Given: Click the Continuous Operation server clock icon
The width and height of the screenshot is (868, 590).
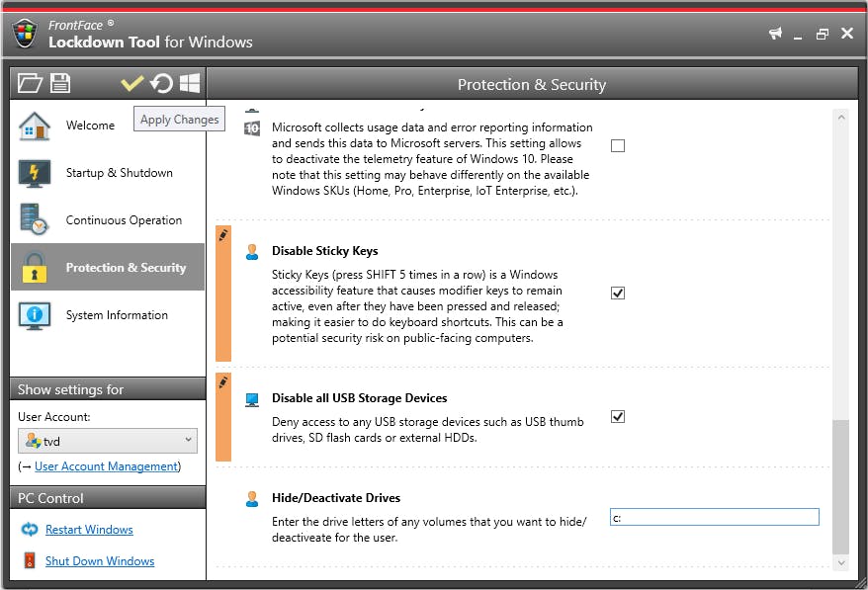Looking at the screenshot, I should (x=35, y=219).
